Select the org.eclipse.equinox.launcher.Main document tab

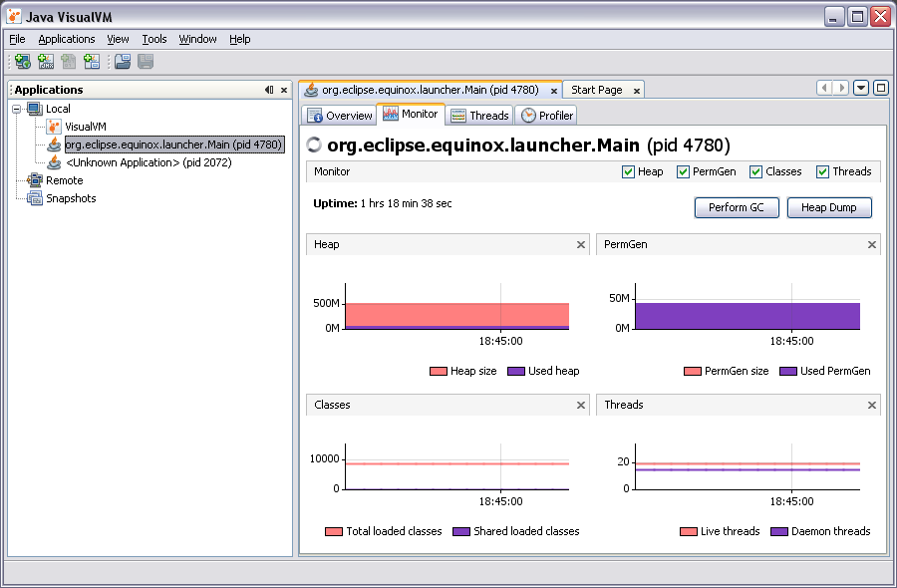431,90
